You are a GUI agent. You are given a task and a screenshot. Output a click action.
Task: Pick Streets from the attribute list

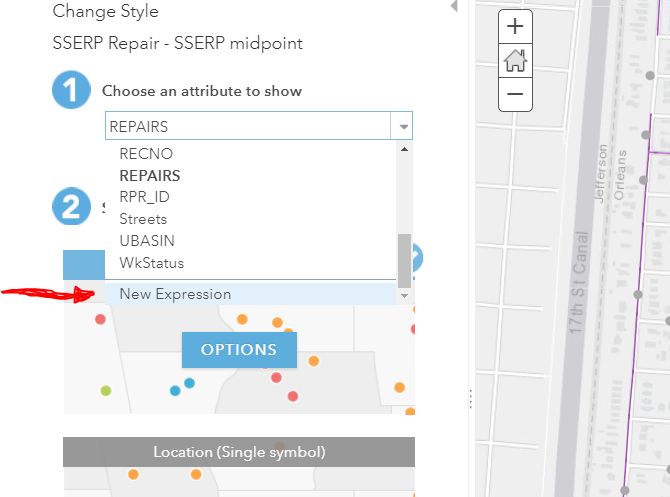tap(143, 219)
